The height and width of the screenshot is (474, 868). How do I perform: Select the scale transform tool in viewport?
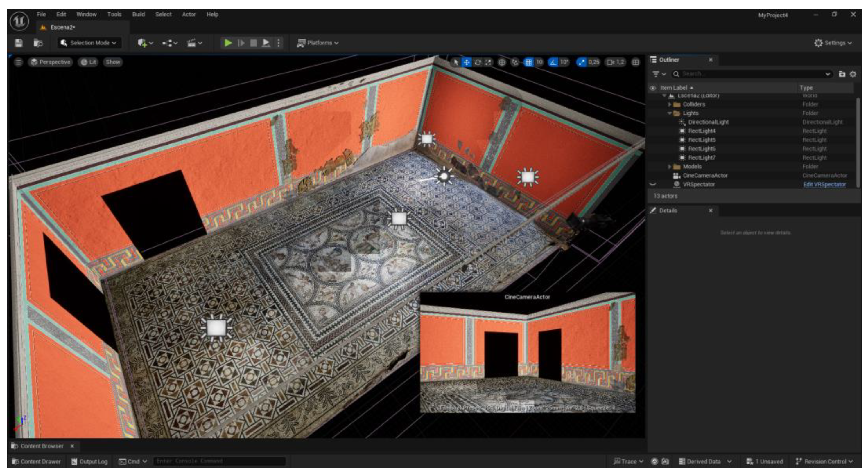click(x=488, y=62)
